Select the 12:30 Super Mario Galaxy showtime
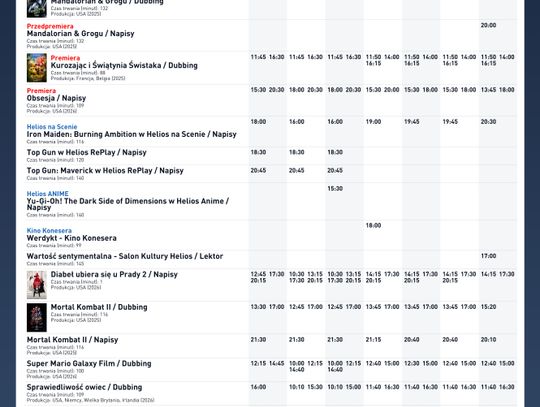Viewport: 540px width, 407px height. (x=412, y=363)
